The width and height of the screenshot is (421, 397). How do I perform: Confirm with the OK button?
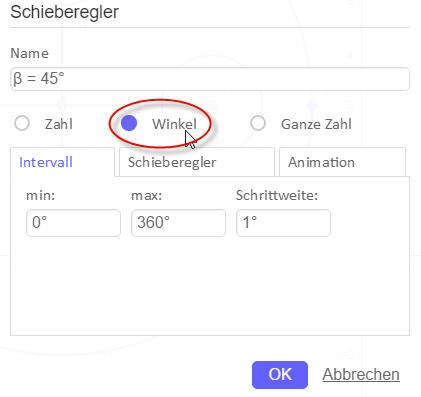(x=280, y=375)
